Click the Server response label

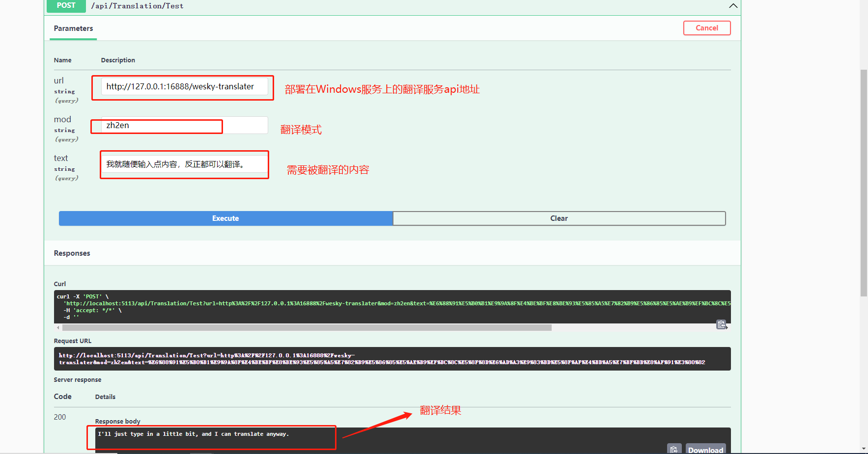click(x=78, y=379)
